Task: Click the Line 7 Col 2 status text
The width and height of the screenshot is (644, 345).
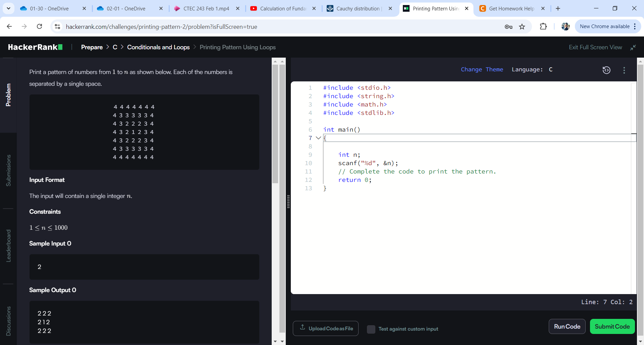Action: pos(607,302)
